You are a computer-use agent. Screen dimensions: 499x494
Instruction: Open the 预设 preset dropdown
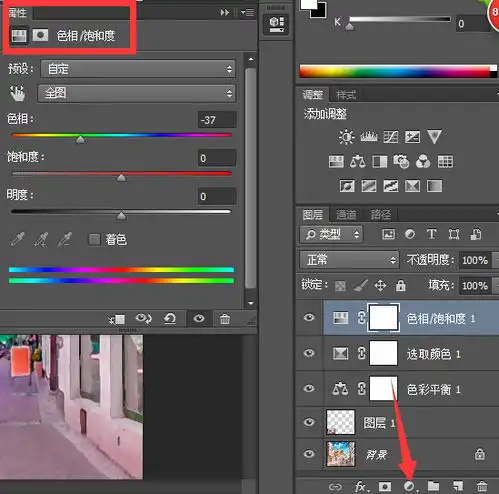138,69
